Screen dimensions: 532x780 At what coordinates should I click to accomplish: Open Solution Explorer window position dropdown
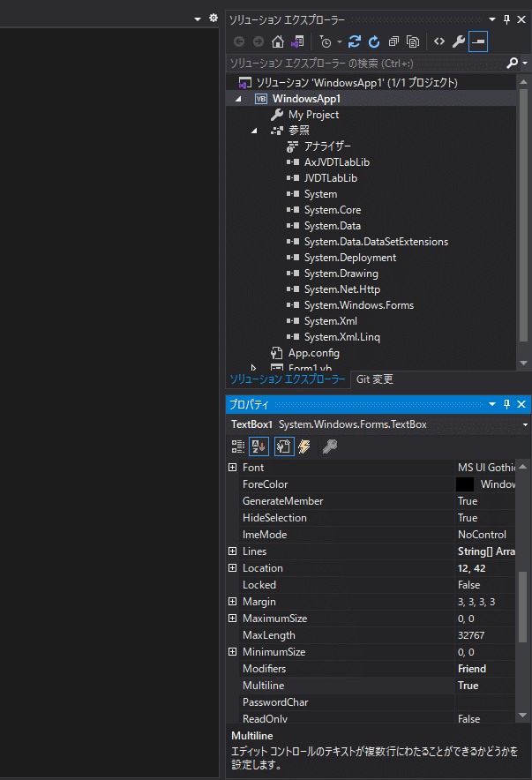pyautogui.click(x=492, y=19)
